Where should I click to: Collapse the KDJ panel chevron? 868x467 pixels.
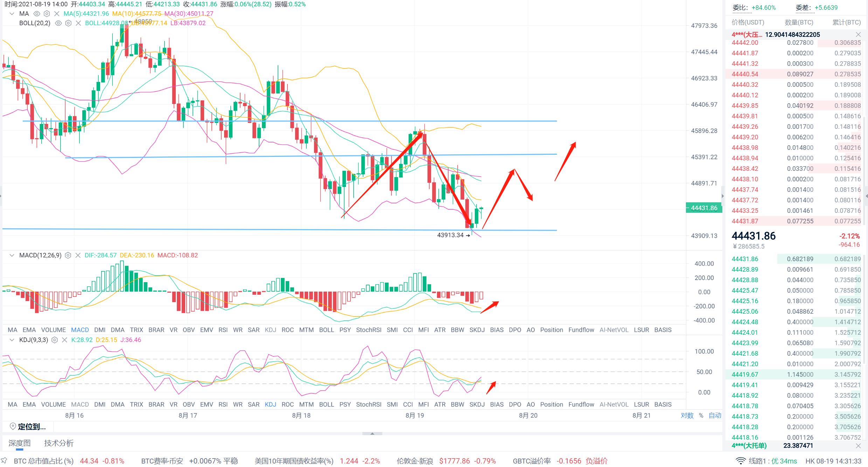pyautogui.click(x=12, y=340)
